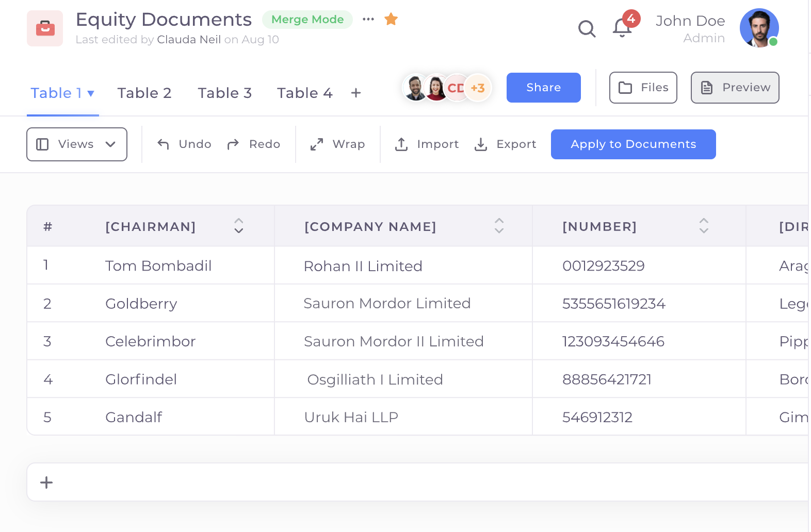Switch to the Table 2 tab
The height and width of the screenshot is (532, 811).
click(144, 93)
